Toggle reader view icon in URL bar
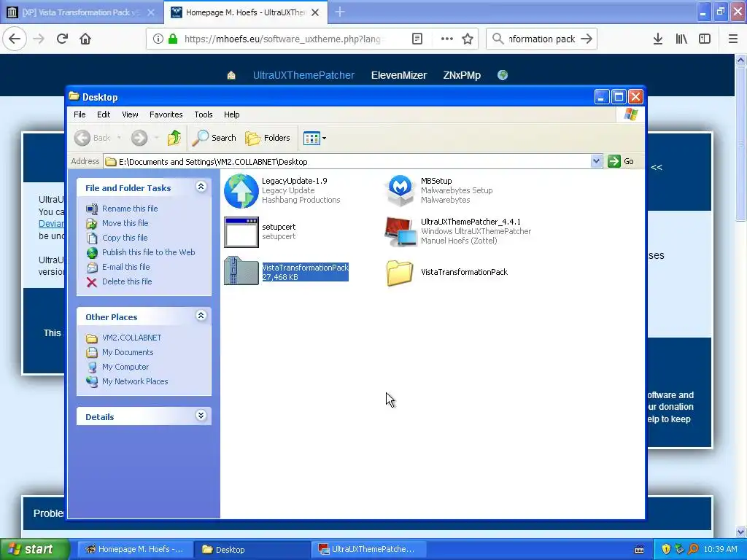Screen dimensions: 747x560 (x=417, y=39)
